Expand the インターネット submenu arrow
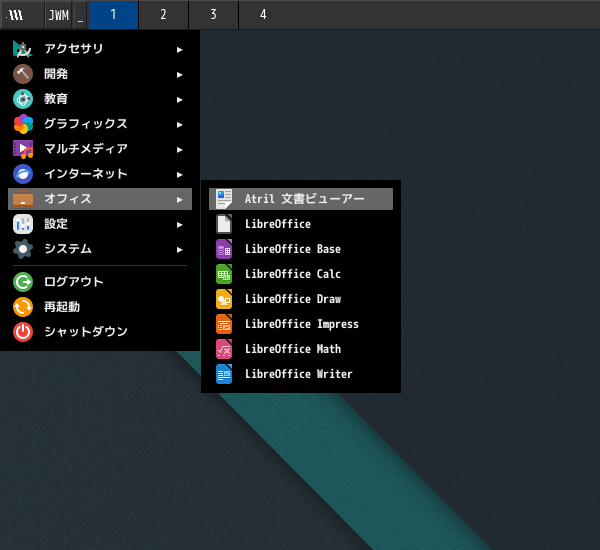The image size is (600, 550). [x=180, y=174]
